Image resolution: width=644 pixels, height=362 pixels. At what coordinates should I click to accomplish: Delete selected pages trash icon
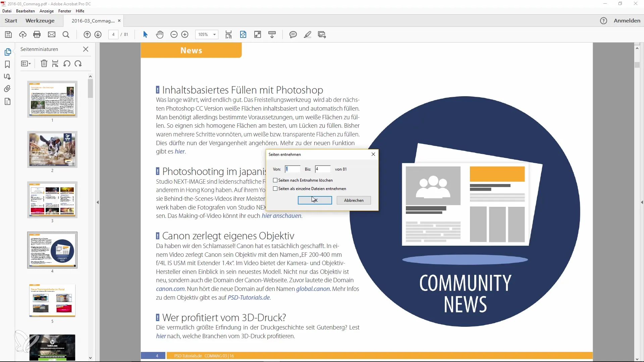[x=44, y=64]
